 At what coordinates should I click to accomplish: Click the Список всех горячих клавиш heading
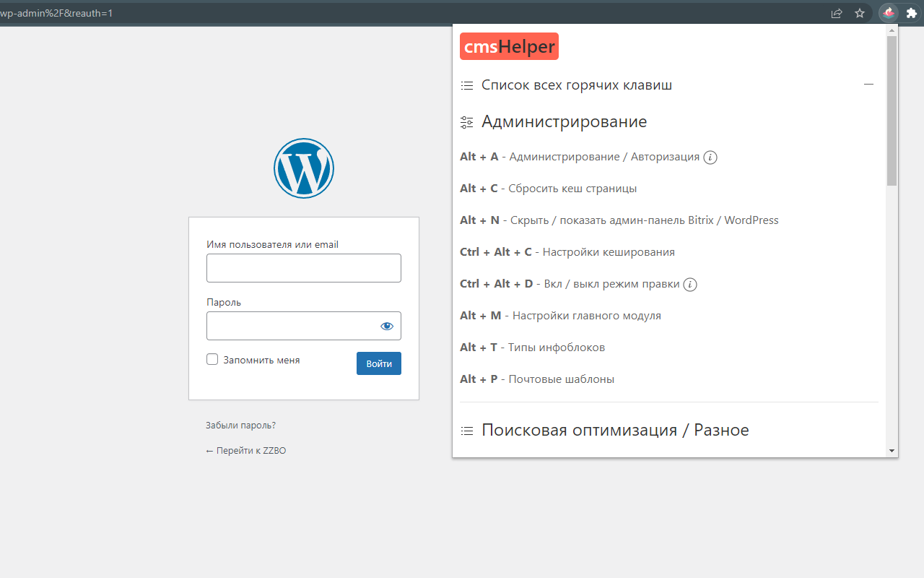coord(577,85)
